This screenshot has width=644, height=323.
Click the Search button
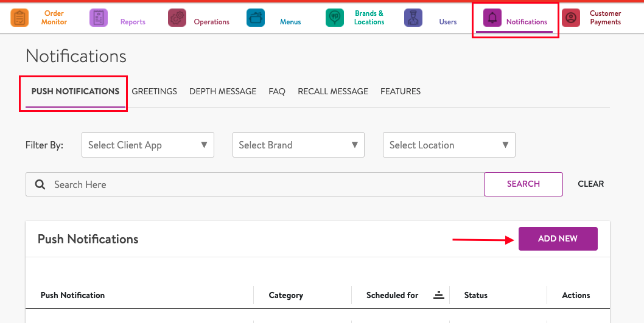(523, 184)
